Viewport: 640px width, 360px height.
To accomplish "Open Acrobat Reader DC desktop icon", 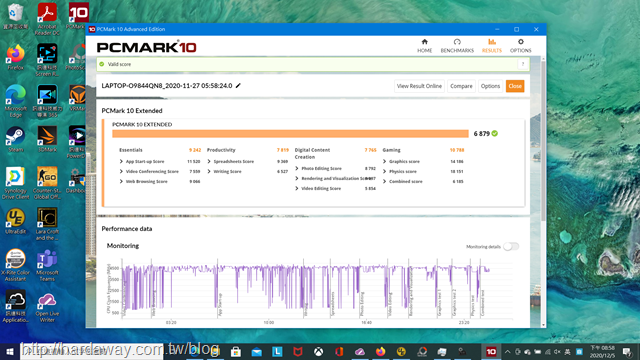I will click(47, 19).
